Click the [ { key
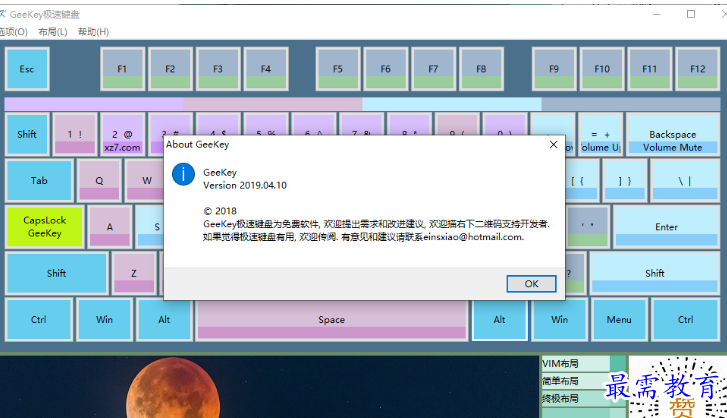Screen dimensions: 727x418 point(581,181)
